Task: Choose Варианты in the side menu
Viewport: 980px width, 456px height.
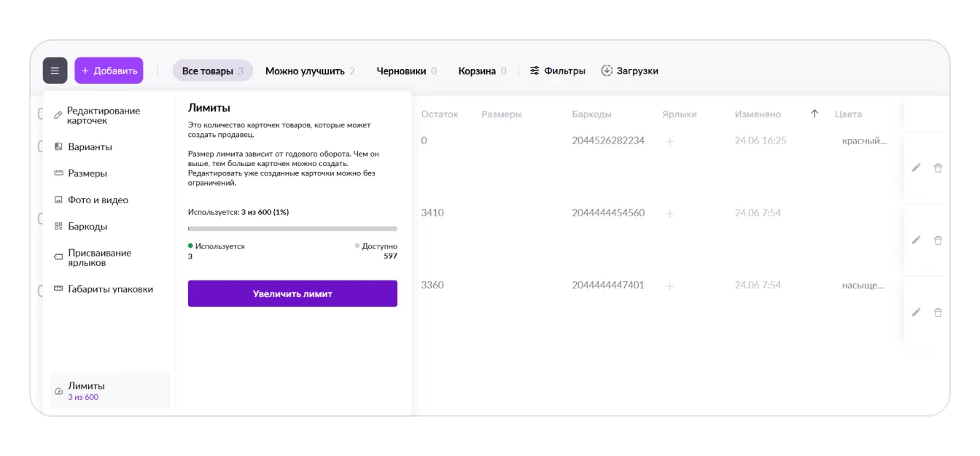Action: click(x=90, y=146)
